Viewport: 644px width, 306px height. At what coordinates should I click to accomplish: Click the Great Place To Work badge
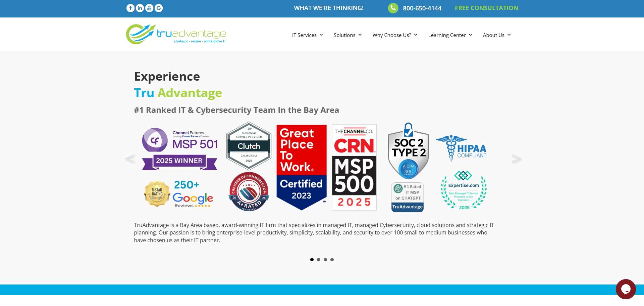(302, 167)
